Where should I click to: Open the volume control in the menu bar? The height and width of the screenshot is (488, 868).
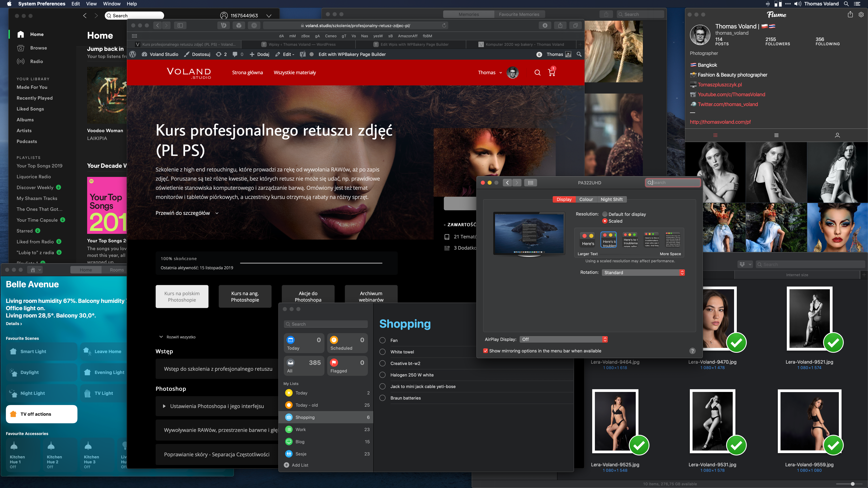[x=797, y=4]
